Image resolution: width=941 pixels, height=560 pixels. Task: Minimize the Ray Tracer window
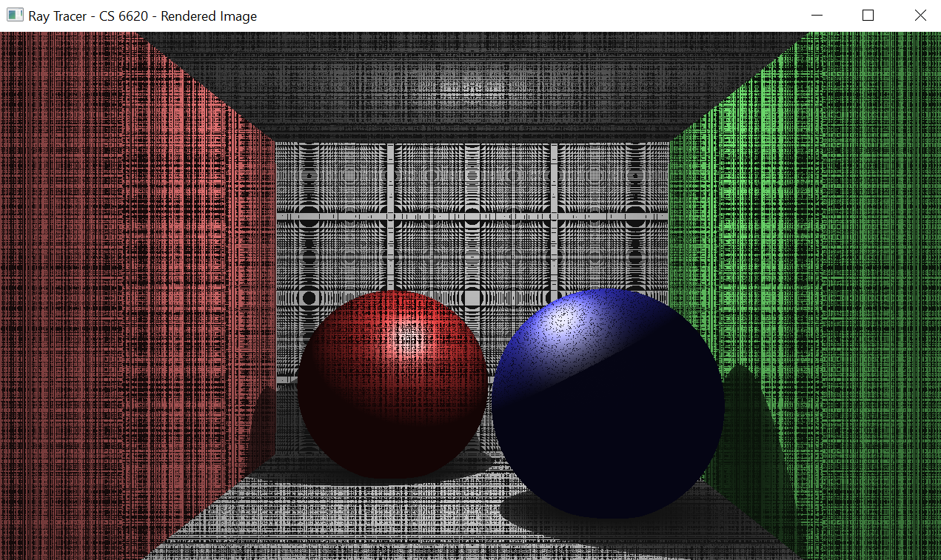click(817, 16)
